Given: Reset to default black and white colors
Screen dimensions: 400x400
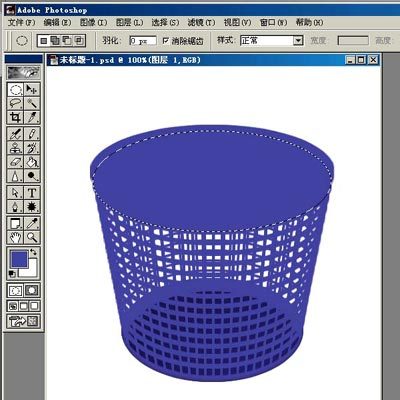Looking at the screenshot, I should point(12,274).
